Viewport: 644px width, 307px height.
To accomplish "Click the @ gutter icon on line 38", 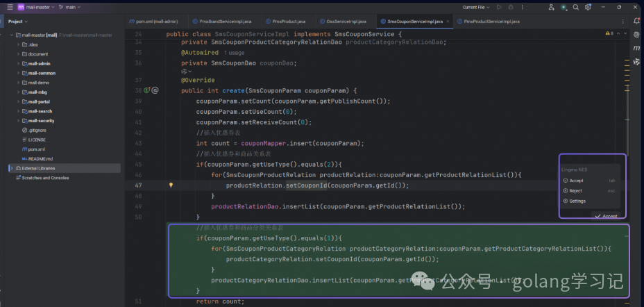I will (x=155, y=90).
